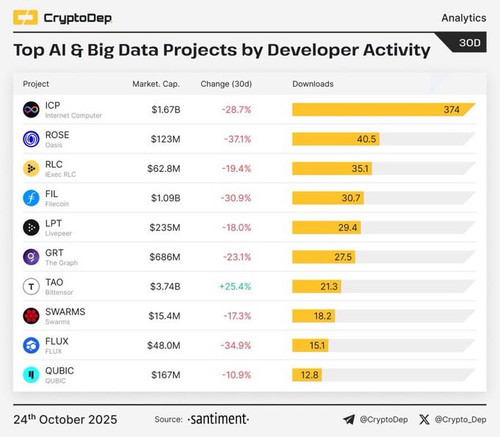
Task: Click the SWARMS red icon
Action: [31, 316]
